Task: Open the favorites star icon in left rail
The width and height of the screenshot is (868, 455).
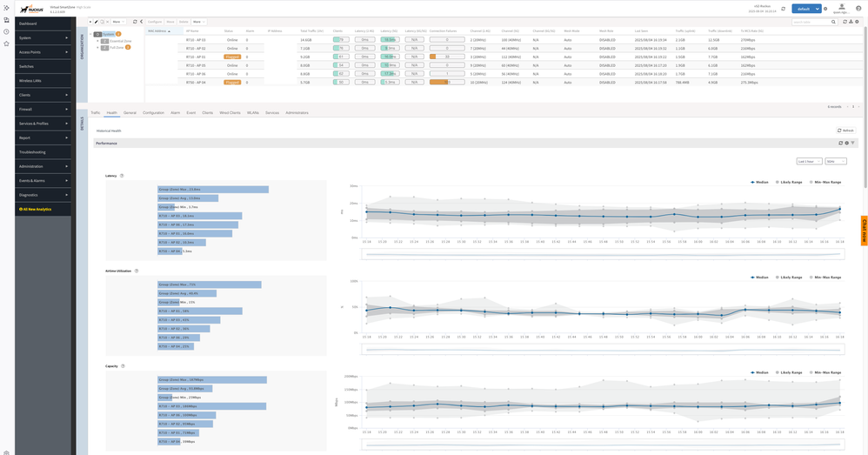Action: (6, 43)
